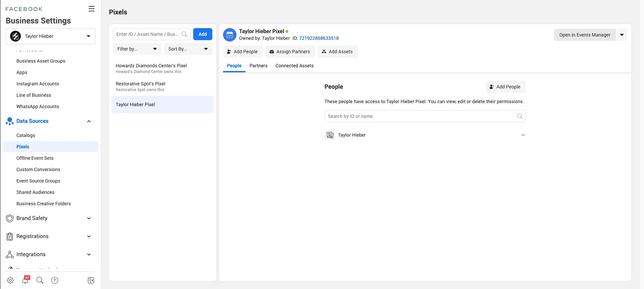The width and height of the screenshot is (644, 289).
Task: Click Open in Events Manager button
Action: coord(585,35)
